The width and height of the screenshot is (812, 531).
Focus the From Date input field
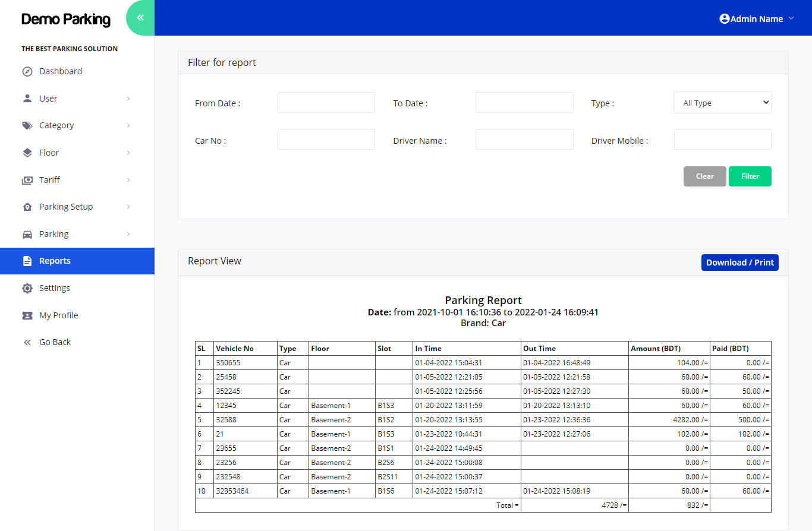(x=326, y=103)
